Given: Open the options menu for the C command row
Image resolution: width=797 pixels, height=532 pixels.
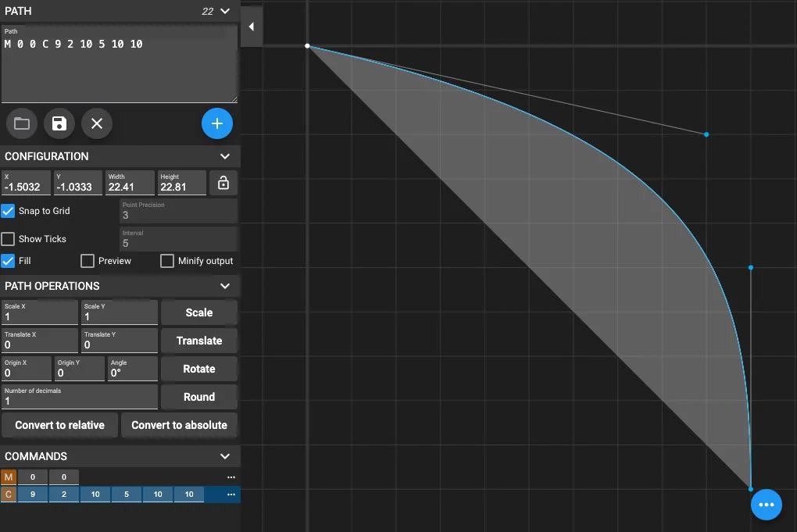Looking at the screenshot, I should (x=231, y=494).
